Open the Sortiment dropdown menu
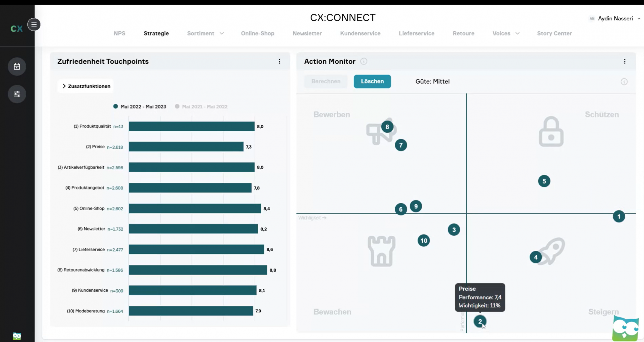Viewport: 644px width, 342px height. click(205, 33)
